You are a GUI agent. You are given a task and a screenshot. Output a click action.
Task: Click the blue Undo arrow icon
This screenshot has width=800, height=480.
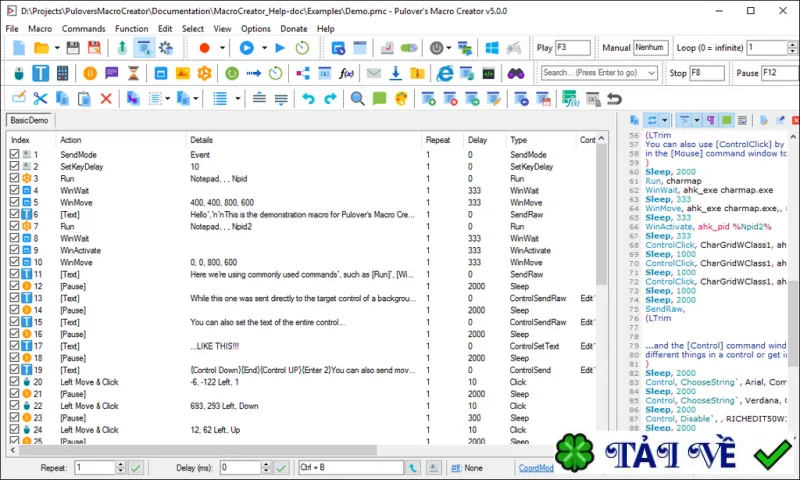pyautogui.click(x=308, y=98)
